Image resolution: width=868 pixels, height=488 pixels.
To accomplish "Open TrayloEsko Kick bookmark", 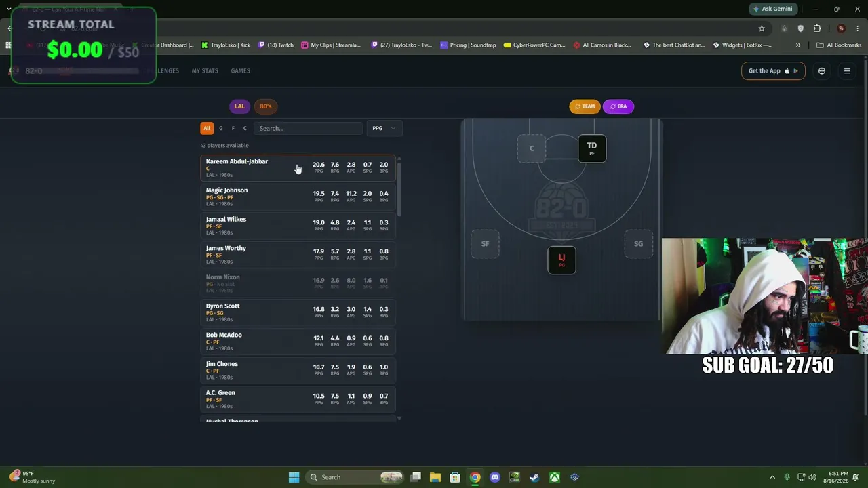I will coord(226,45).
